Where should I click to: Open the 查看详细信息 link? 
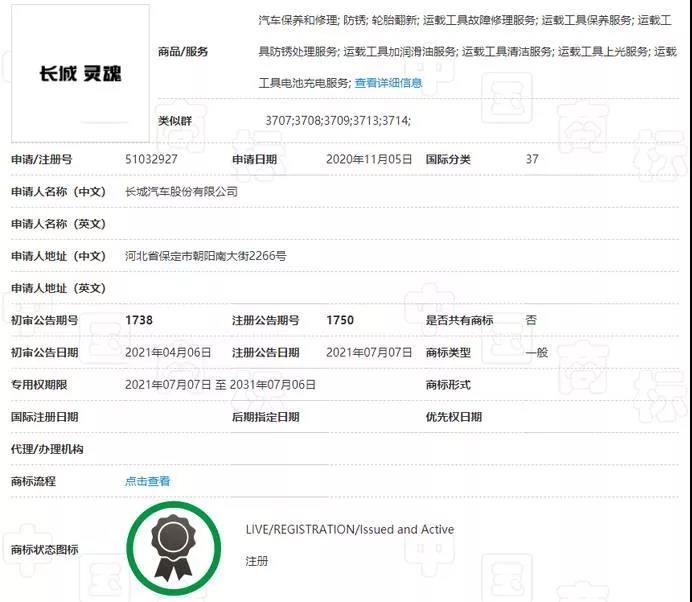click(388, 83)
